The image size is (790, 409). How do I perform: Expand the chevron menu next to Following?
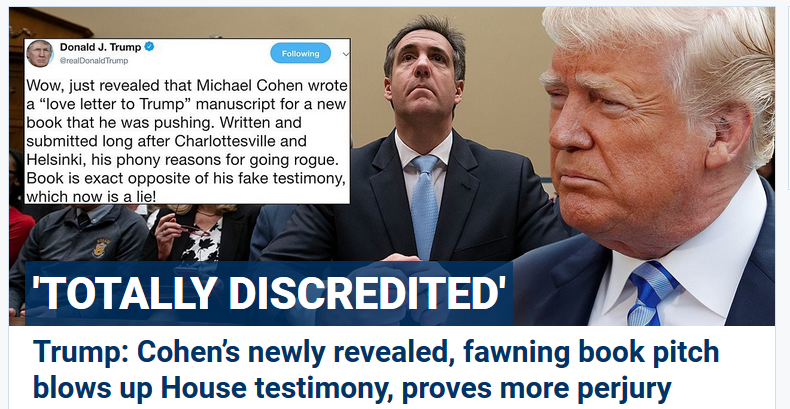click(x=346, y=53)
